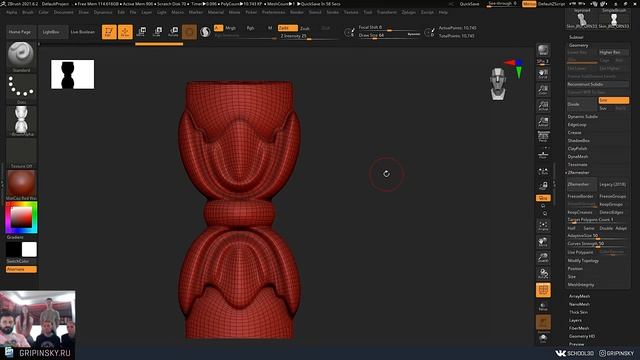Open the brush alpha selector
The image size is (640, 360).
click(21, 121)
